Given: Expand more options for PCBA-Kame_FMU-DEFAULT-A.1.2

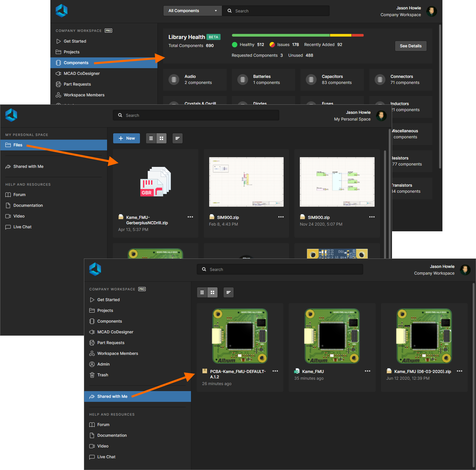Looking at the screenshot, I should coord(275,371).
